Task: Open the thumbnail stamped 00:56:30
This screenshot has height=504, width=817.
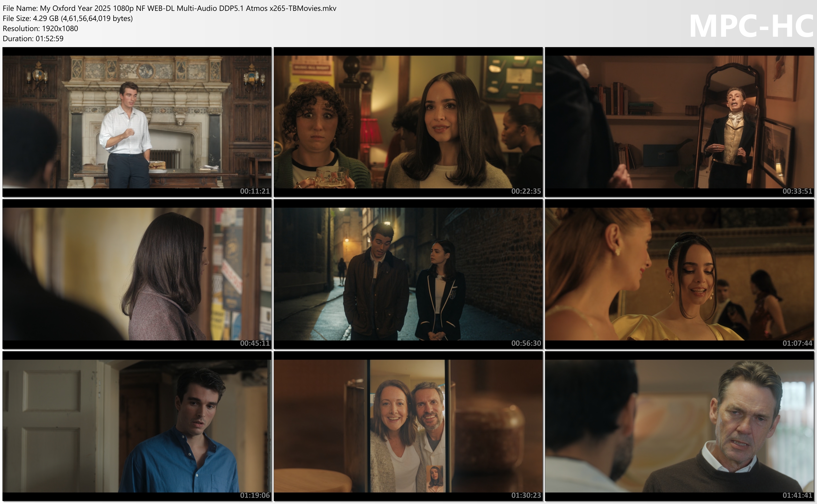Action: (x=408, y=274)
